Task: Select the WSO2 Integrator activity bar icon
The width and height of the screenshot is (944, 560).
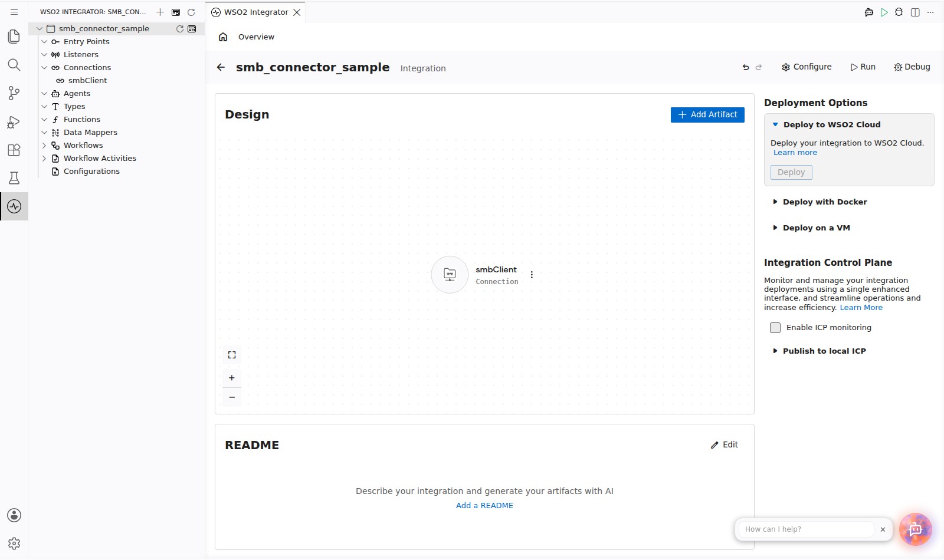Action: 14,206
